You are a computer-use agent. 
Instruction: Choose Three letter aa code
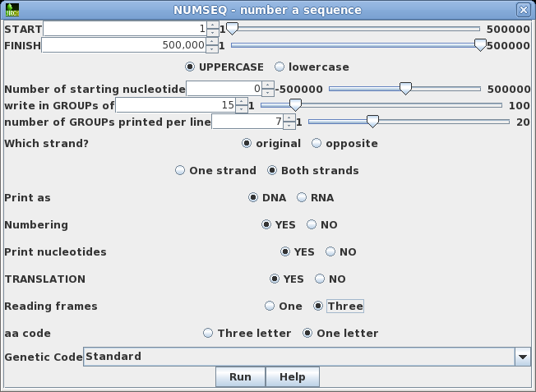(209, 333)
